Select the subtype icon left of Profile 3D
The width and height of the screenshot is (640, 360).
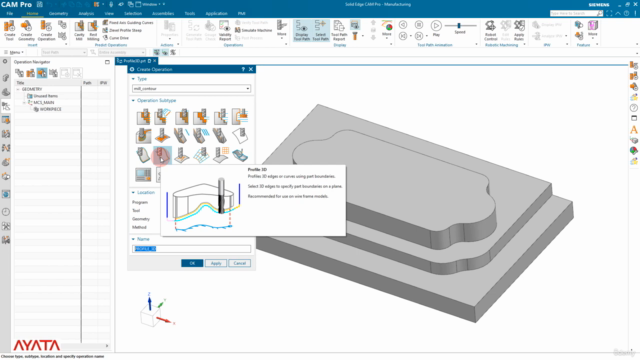point(143,156)
